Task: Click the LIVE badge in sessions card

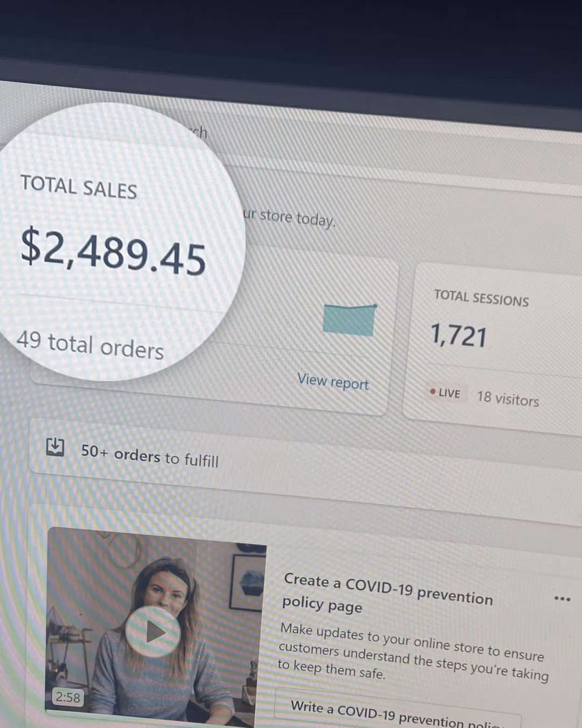Action: point(446,393)
